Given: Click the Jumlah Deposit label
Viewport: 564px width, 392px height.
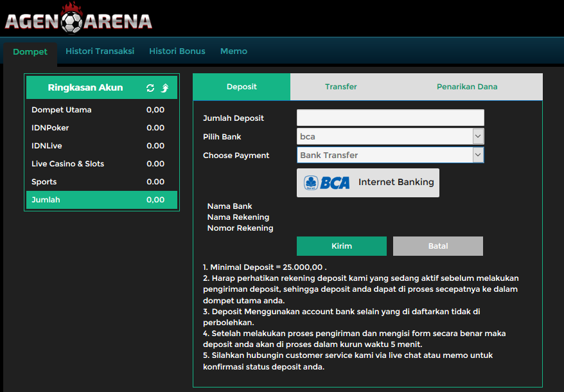Looking at the screenshot, I should click(x=233, y=118).
